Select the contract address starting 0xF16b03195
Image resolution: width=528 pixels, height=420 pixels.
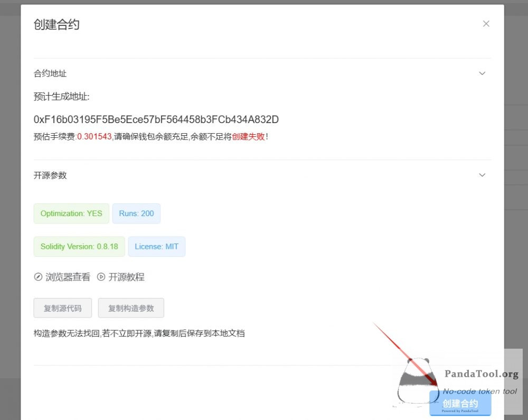click(156, 119)
